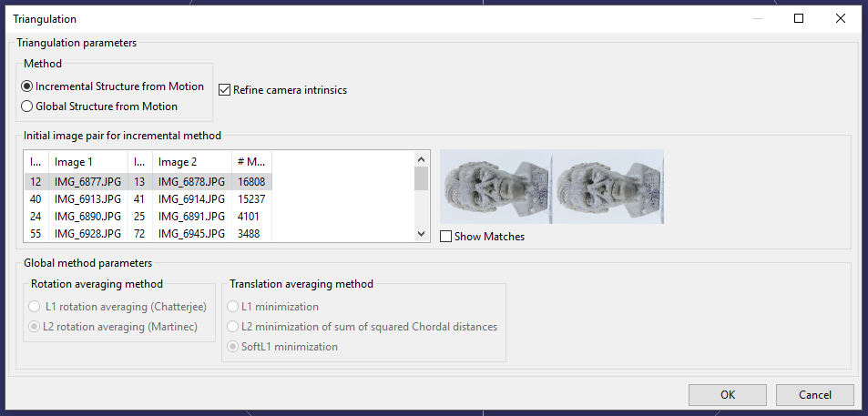Screen dimensions: 868x416
Task: Click the left statue preview thumbnail
Action: coord(495,187)
